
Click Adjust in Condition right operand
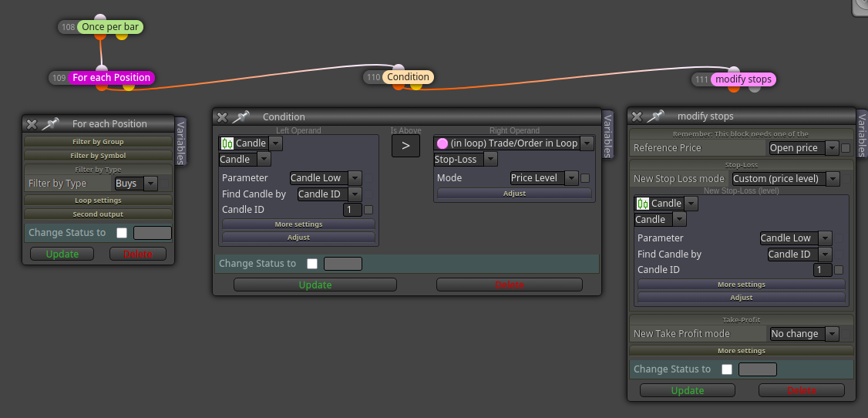(514, 194)
